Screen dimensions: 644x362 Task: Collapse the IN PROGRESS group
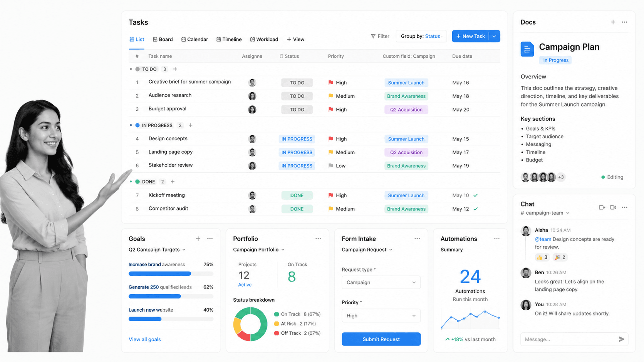[x=131, y=125]
